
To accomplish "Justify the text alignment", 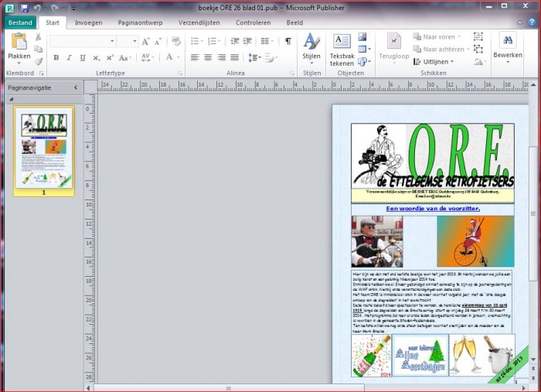I will tap(235, 58).
